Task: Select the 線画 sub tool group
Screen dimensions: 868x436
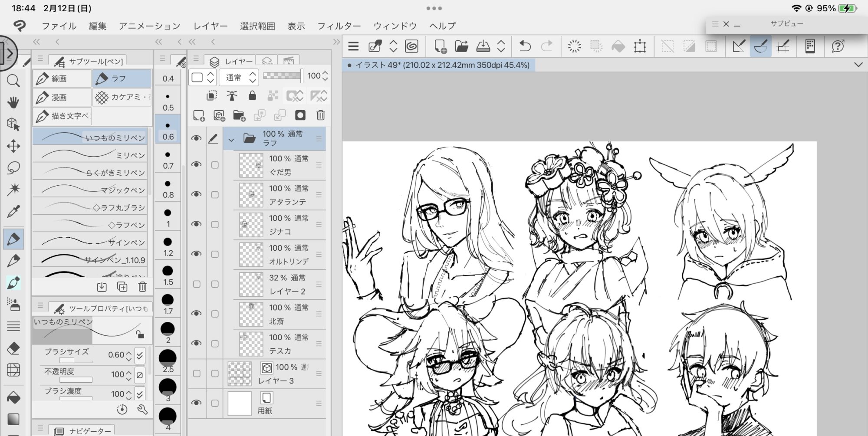Action: [62, 79]
